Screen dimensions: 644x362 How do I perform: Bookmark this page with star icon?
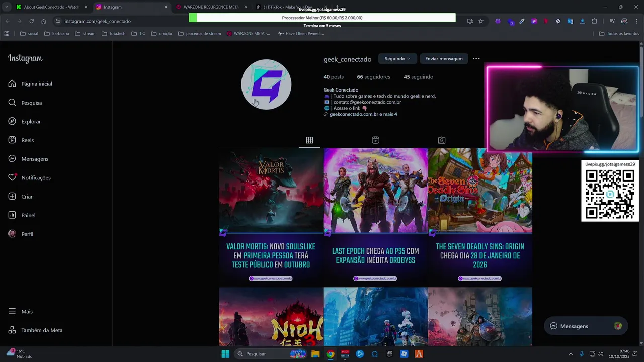point(481,21)
